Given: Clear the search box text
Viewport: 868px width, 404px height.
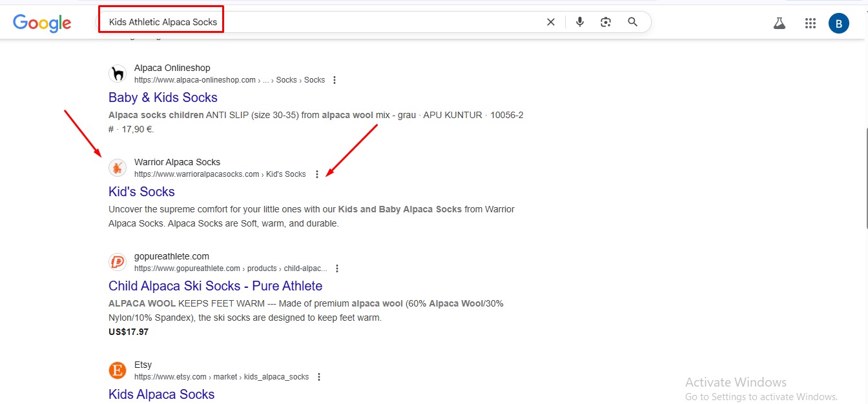Looking at the screenshot, I should pyautogui.click(x=551, y=22).
